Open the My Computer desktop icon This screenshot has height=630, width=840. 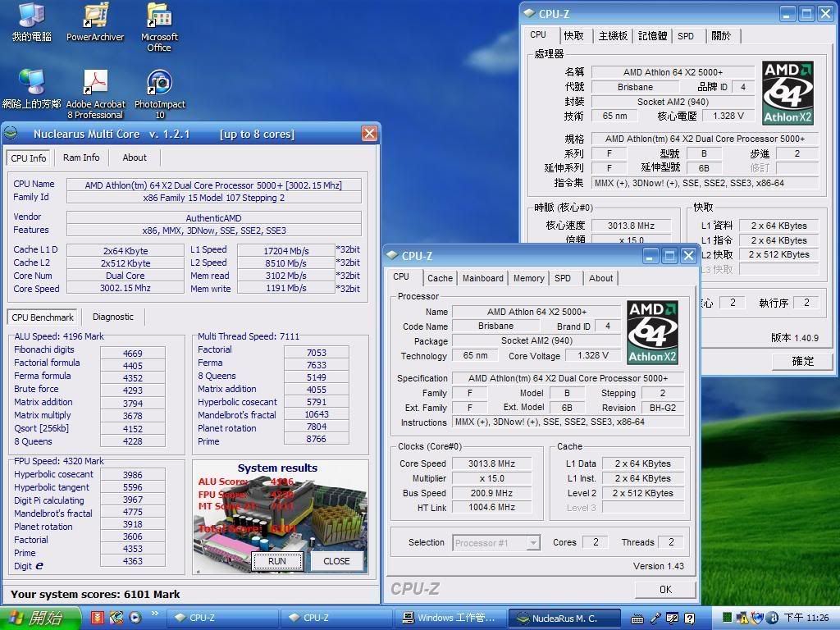click(x=32, y=22)
